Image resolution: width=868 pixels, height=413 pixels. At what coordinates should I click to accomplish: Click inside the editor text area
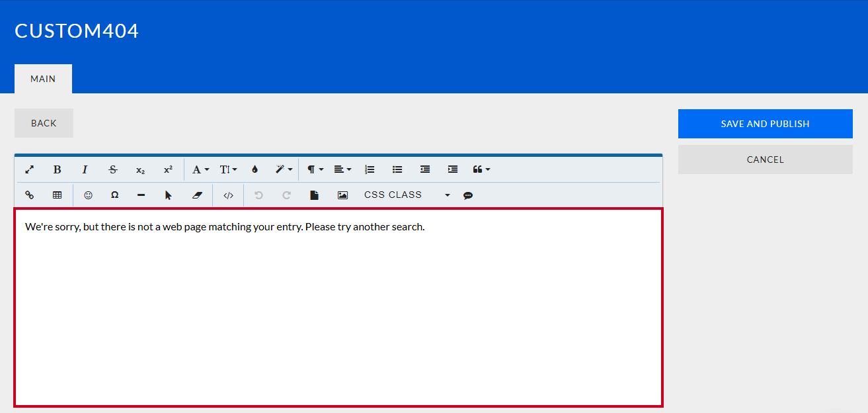pyautogui.click(x=338, y=308)
